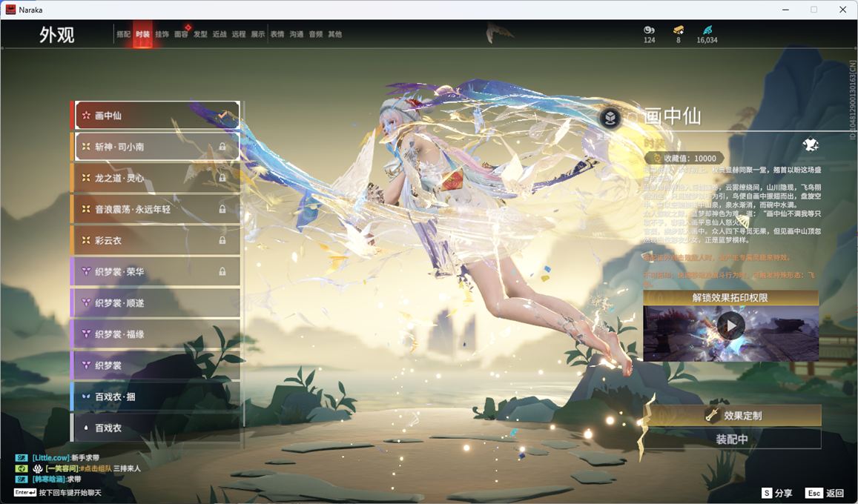858x504 pixels.
Task: Select the plain 织梦裳 outfit
Action: point(156,365)
